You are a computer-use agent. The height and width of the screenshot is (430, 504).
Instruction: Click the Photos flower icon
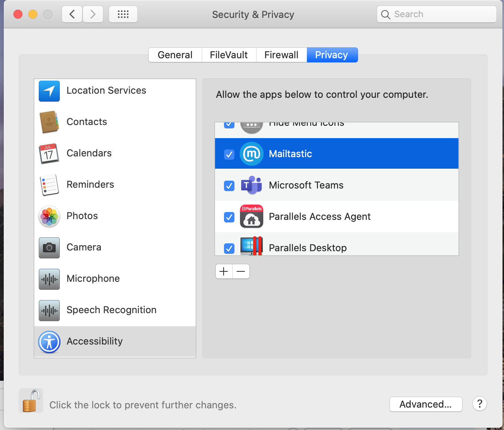(49, 216)
